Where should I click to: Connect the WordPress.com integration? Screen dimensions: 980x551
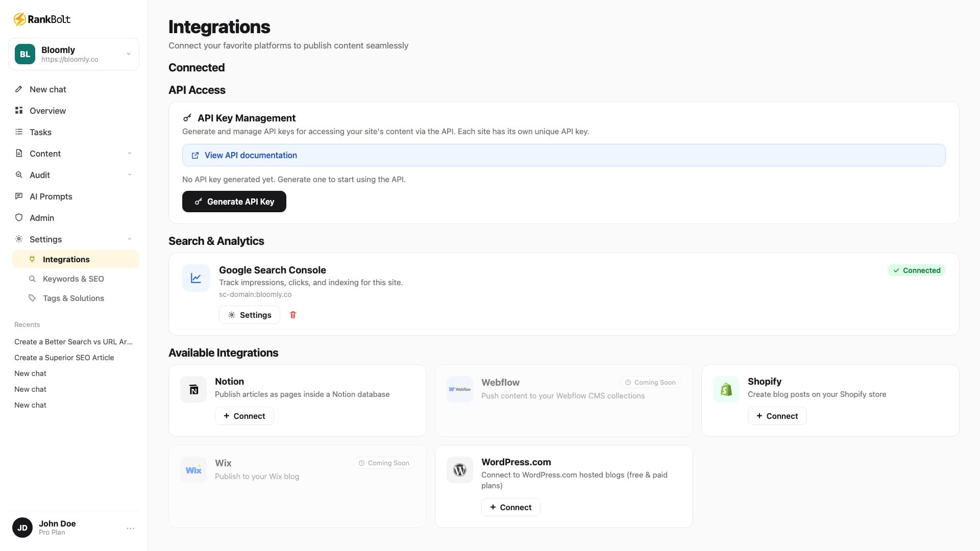tap(511, 508)
